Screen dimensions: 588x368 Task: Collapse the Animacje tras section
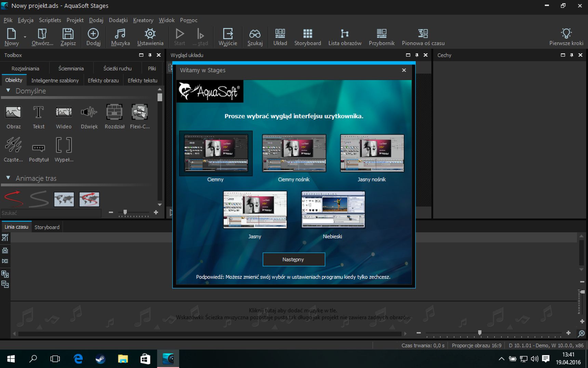point(8,178)
